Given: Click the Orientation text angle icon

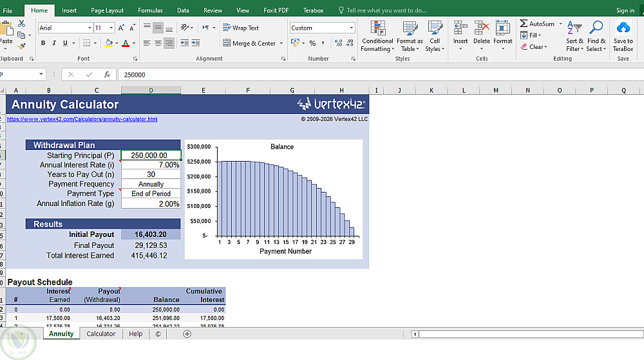Looking at the screenshot, I should point(185,28).
